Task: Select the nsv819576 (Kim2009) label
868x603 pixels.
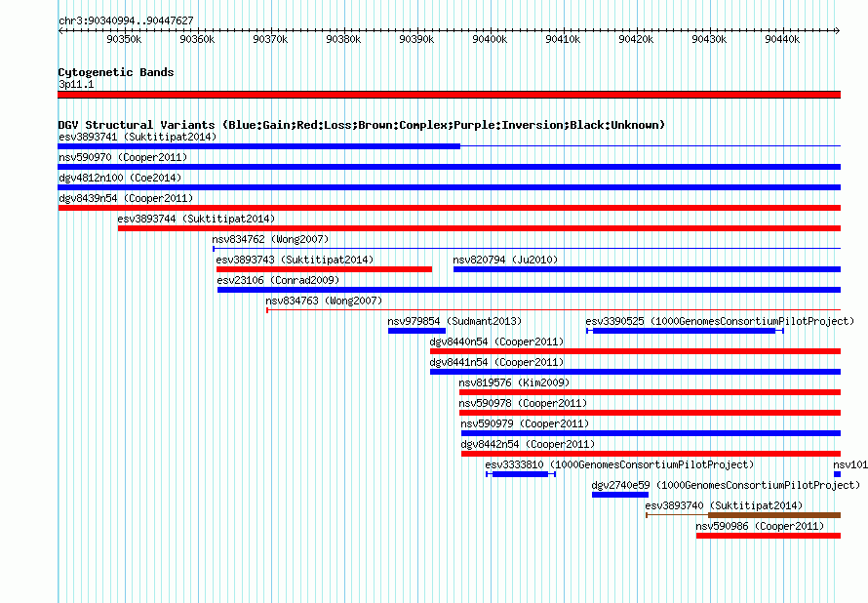Action: (514, 382)
